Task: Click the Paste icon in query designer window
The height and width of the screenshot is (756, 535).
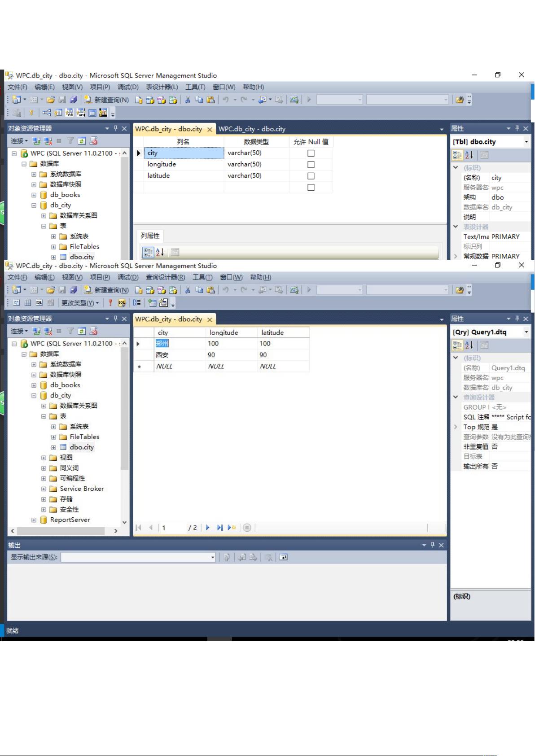Action: coord(210,290)
